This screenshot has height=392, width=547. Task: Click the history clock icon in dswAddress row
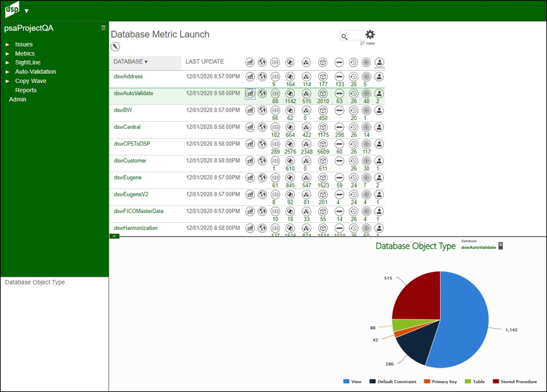click(x=354, y=76)
